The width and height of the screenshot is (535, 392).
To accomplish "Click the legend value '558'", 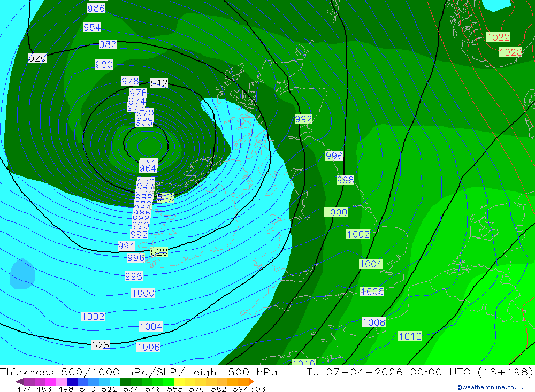I will (175, 389).
